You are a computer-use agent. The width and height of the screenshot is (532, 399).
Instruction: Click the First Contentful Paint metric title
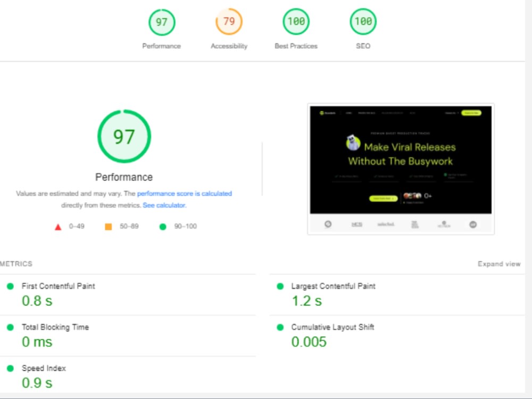click(x=59, y=286)
